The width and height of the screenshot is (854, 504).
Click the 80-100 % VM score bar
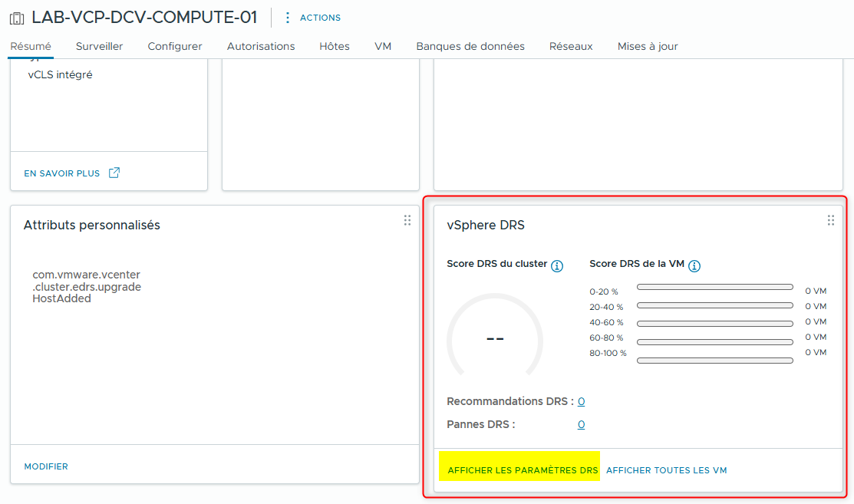714,360
